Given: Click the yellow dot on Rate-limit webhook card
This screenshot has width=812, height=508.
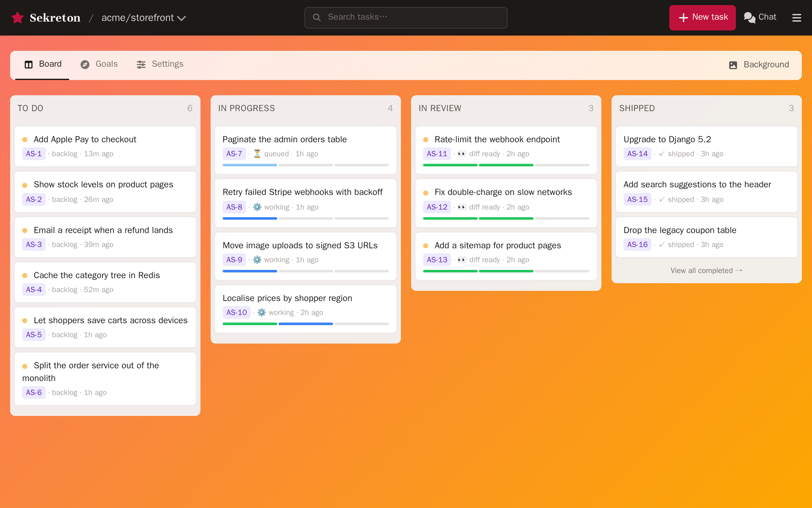Looking at the screenshot, I should (426, 140).
